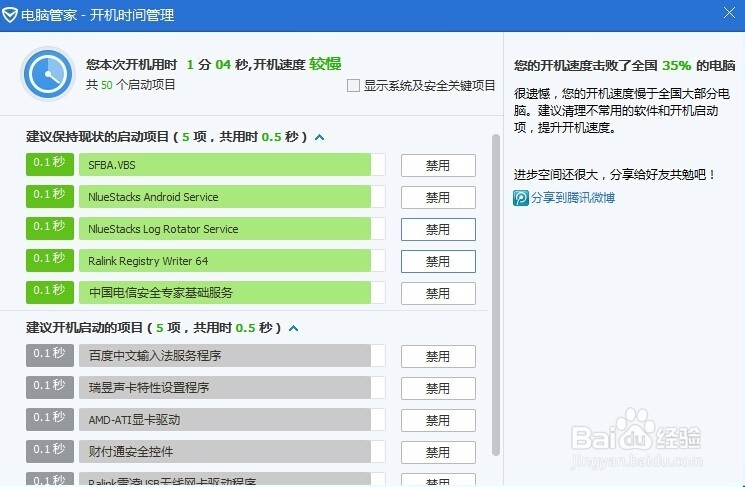
Task: Click the PC Manager shield logo icon
Action: click(9, 15)
